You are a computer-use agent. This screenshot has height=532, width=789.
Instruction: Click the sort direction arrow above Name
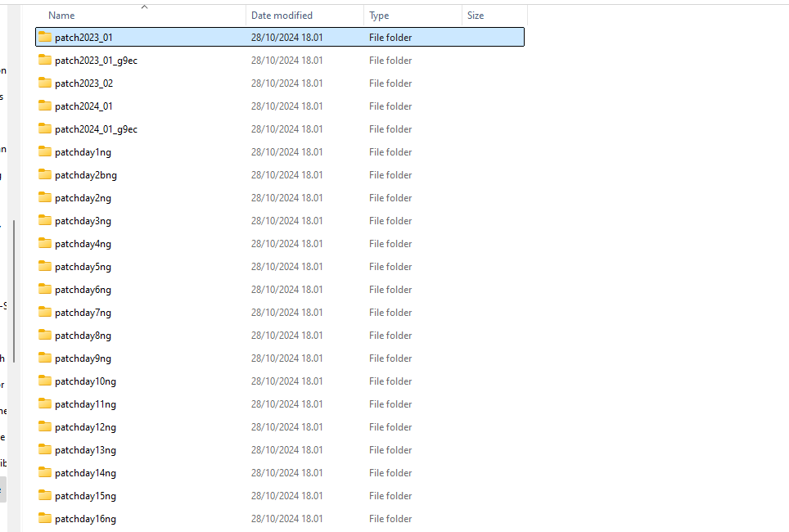(x=144, y=7)
